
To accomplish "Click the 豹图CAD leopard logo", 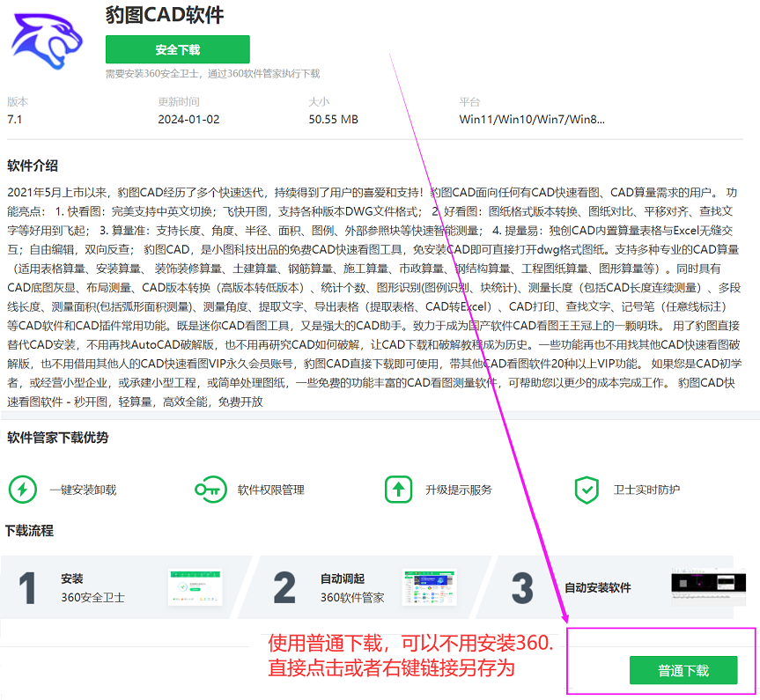I will tap(47, 41).
